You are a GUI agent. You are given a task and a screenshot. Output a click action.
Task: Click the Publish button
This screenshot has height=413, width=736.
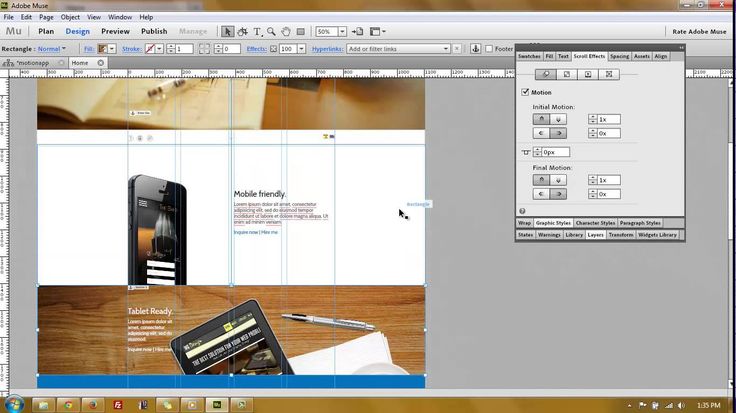pyautogui.click(x=154, y=31)
